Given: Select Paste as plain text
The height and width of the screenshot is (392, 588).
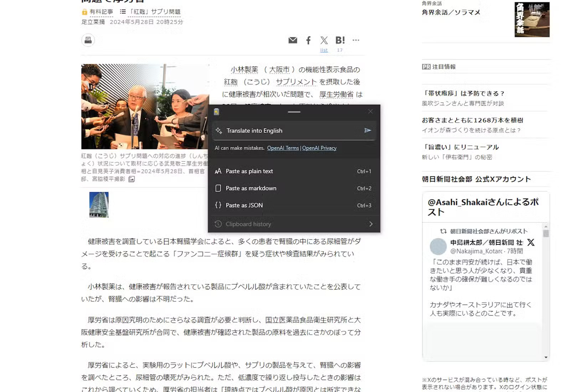Looking at the screenshot, I should pos(249,171).
